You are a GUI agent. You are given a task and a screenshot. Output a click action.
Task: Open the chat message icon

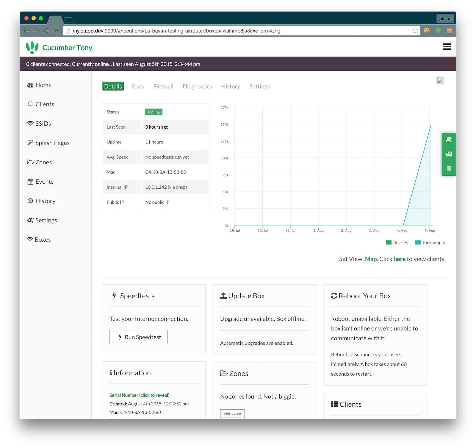[449, 168]
